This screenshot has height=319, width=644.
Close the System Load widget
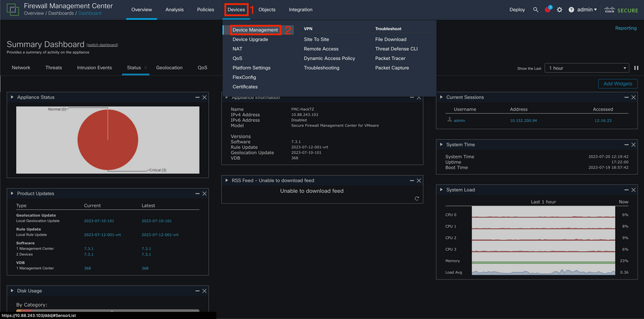point(633,190)
